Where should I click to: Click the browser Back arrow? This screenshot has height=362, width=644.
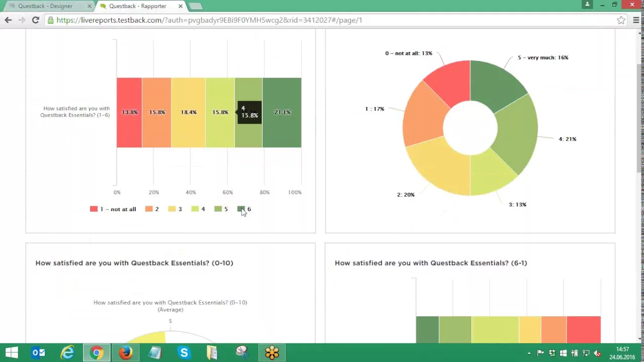(8, 20)
